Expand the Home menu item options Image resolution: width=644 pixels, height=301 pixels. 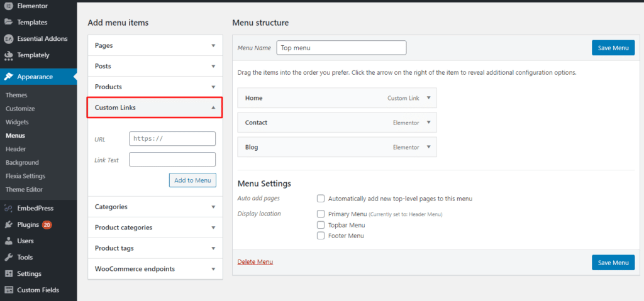(428, 98)
